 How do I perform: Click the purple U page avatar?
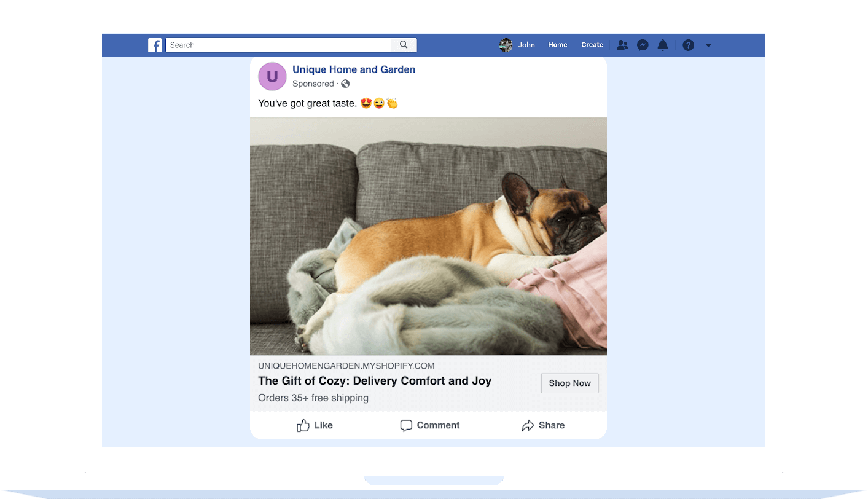click(272, 76)
